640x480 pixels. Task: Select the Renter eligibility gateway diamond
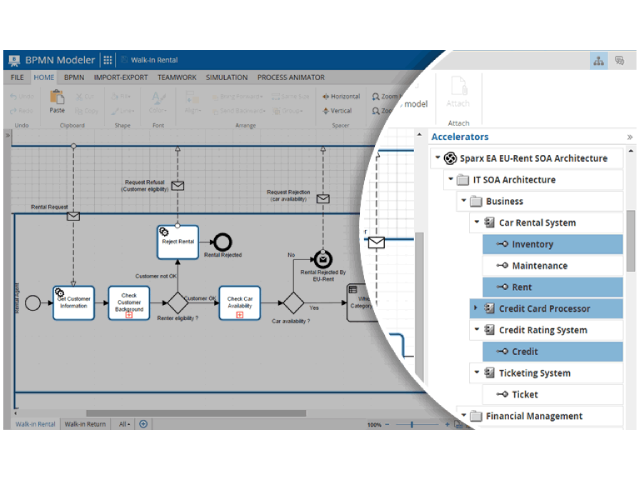178,303
